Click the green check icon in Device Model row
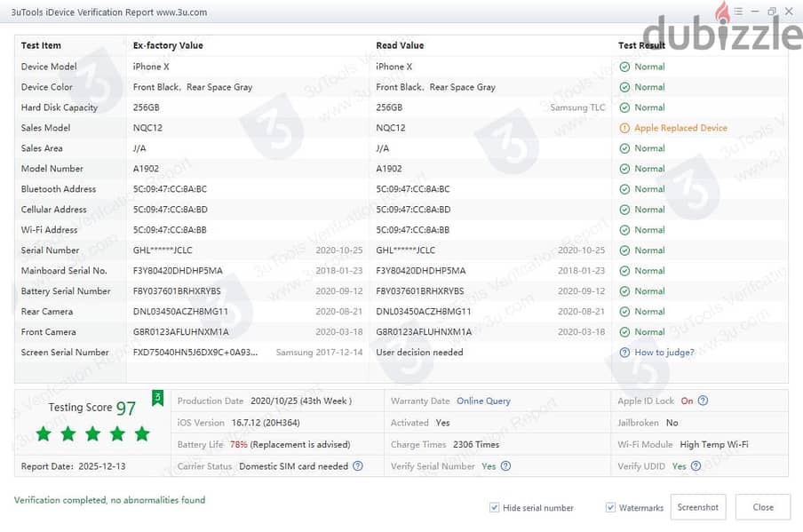Screen dimensions: 803x532 624,67
